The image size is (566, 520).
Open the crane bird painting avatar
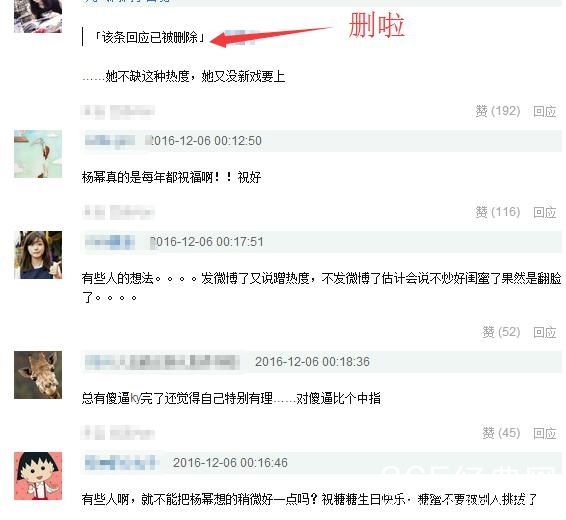tap(38, 154)
